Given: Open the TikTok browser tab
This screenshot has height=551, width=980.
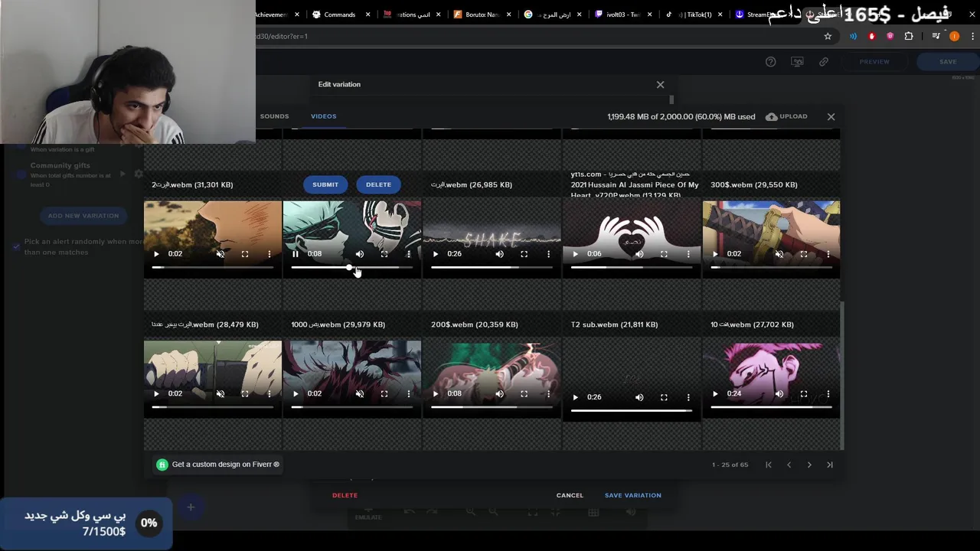Looking at the screenshot, I should [x=693, y=15].
